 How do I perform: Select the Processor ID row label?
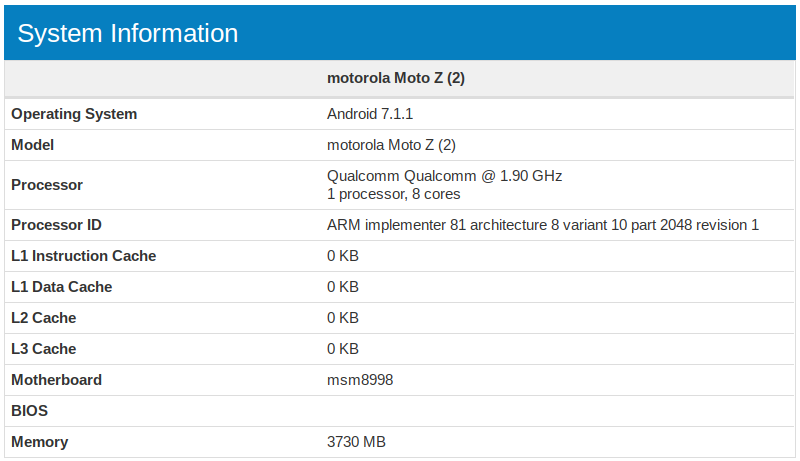pyautogui.click(x=56, y=225)
